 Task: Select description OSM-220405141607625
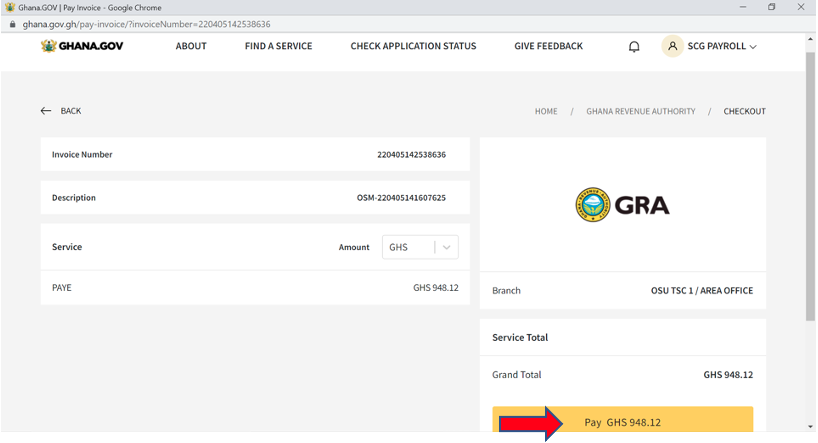[401, 198]
